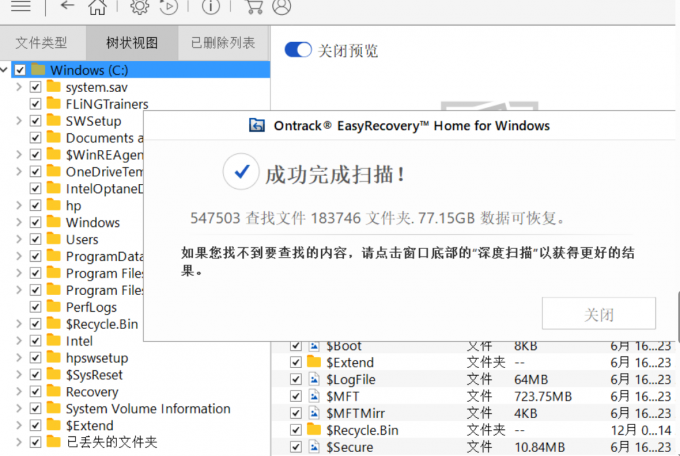This screenshot has width=680, height=456.
Task: Click the FLiNGTrainers folder icon
Action: click(x=54, y=103)
